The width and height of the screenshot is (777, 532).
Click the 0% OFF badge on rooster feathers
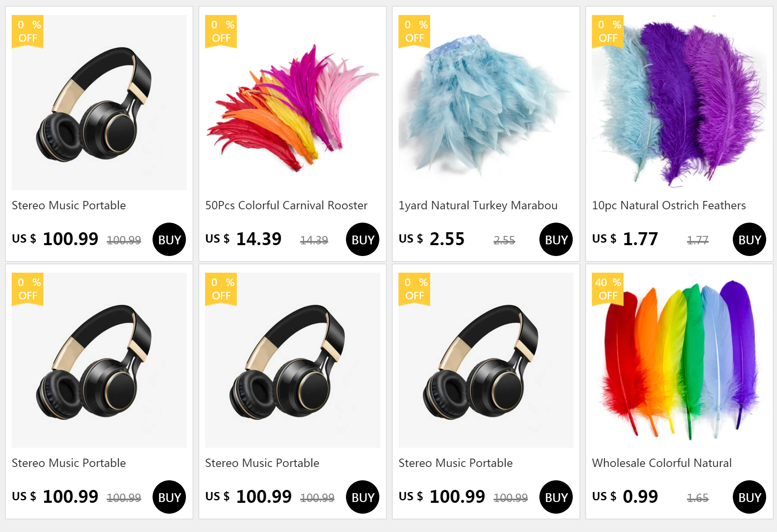[221, 31]
